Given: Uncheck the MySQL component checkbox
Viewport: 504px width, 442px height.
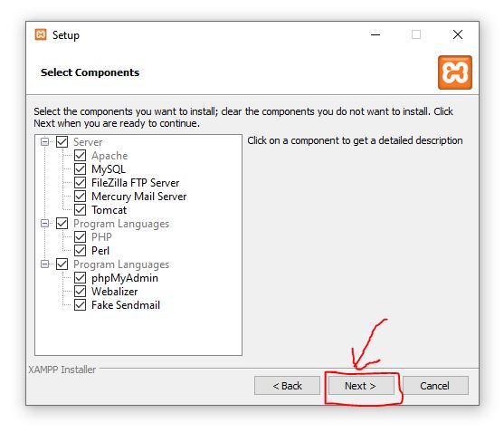Looking at the screenshot, I should [80, 168].
